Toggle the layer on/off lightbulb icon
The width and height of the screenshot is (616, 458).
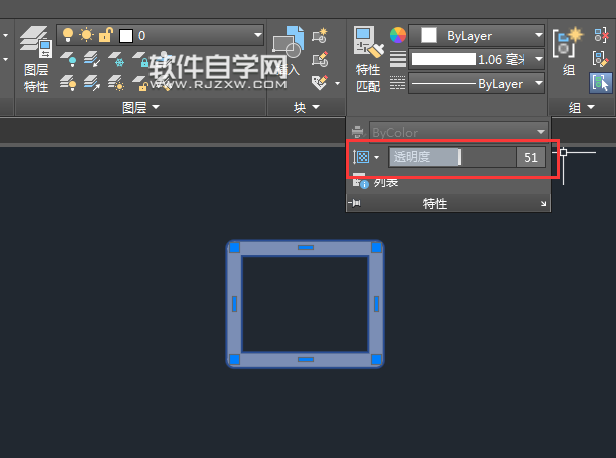(68, 35)
